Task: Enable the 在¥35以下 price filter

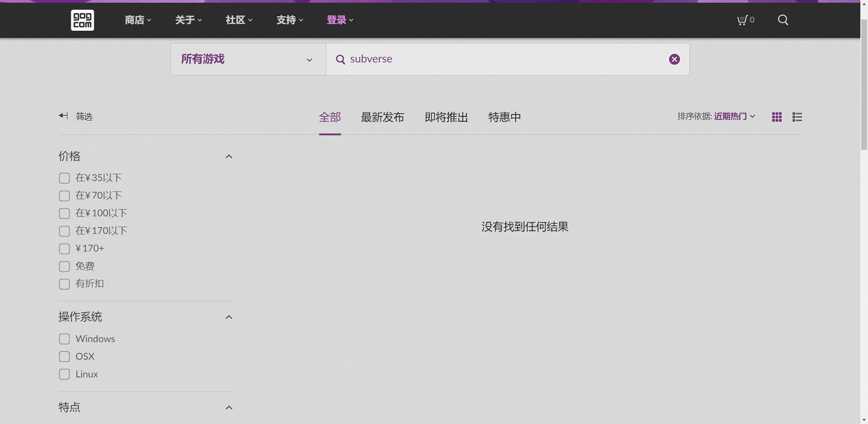Action: 64,178
